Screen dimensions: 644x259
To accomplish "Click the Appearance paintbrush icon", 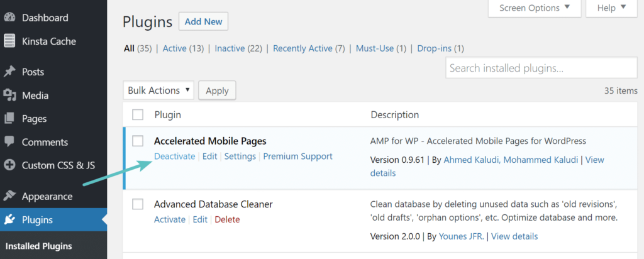I will [x=9, y=196].
